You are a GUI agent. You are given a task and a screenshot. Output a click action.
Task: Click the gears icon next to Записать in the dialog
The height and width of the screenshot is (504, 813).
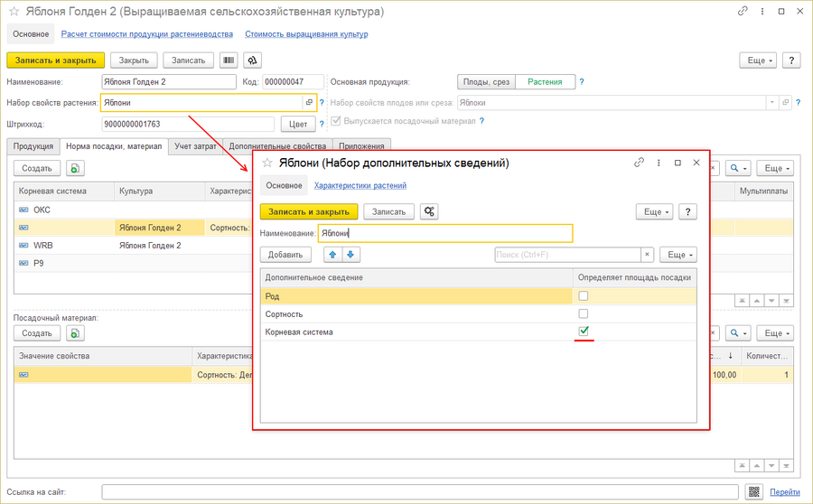point(429,211)
